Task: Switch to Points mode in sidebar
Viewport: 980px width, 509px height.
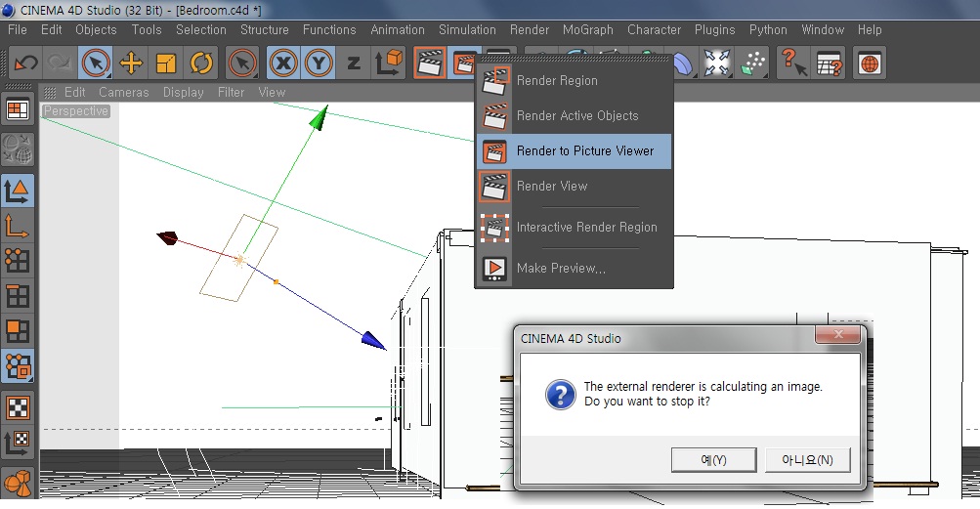Action: (17, 261)
